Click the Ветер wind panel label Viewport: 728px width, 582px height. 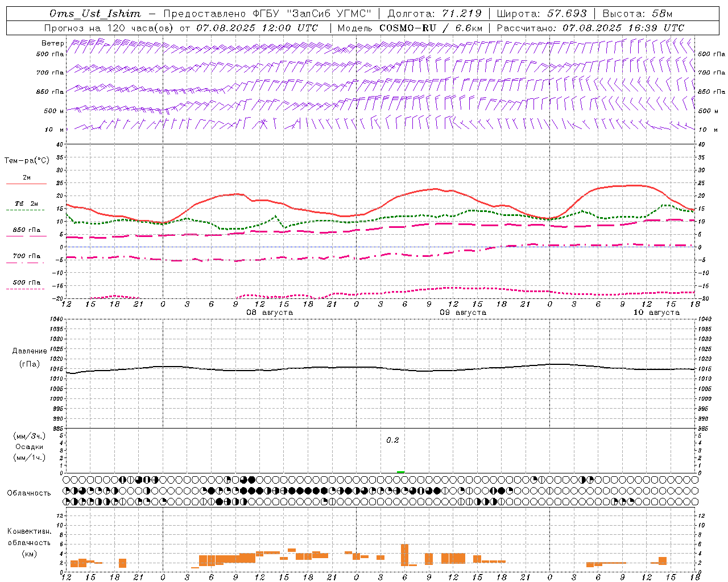coord(52,43)
